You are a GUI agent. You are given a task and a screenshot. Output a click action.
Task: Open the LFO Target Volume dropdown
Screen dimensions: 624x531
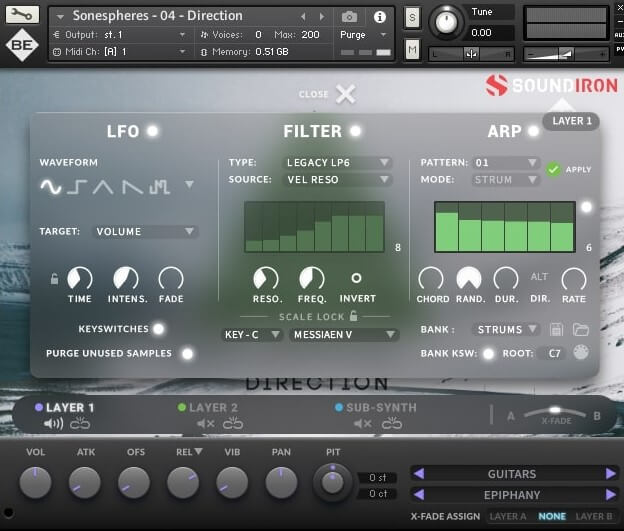pos(145,231)
